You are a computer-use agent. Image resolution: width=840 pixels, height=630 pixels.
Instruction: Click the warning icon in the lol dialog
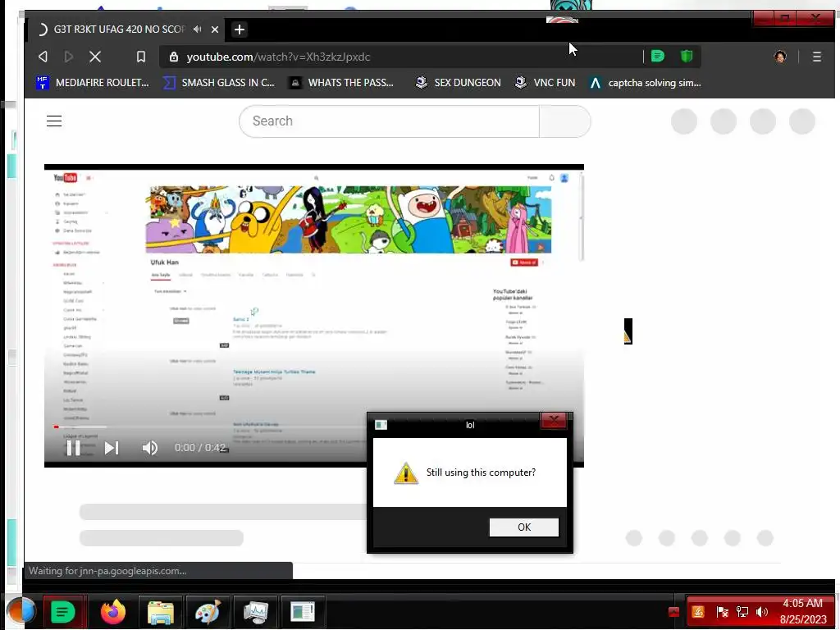(x=405, y=473)
